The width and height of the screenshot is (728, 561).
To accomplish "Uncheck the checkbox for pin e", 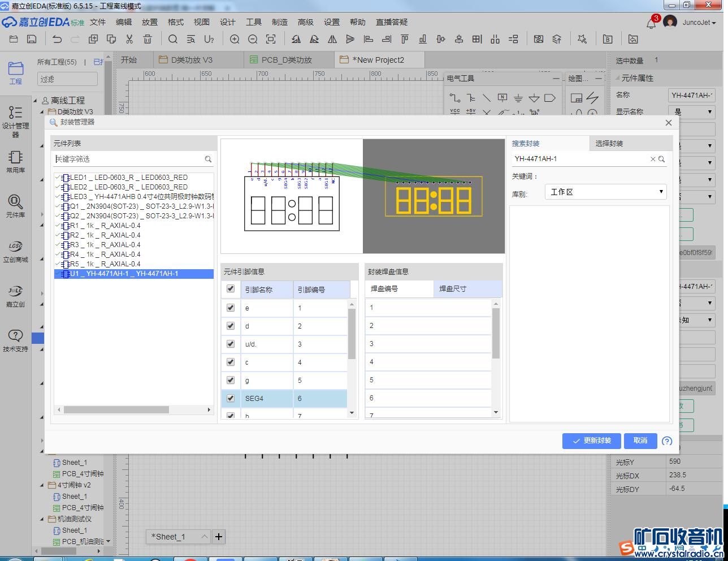I will tap(230, 308).
